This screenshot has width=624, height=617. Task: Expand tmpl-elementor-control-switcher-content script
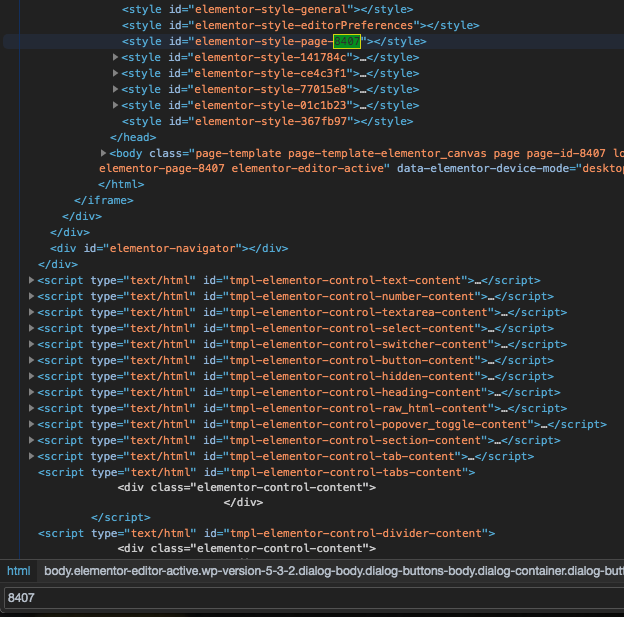click(31, 344)
